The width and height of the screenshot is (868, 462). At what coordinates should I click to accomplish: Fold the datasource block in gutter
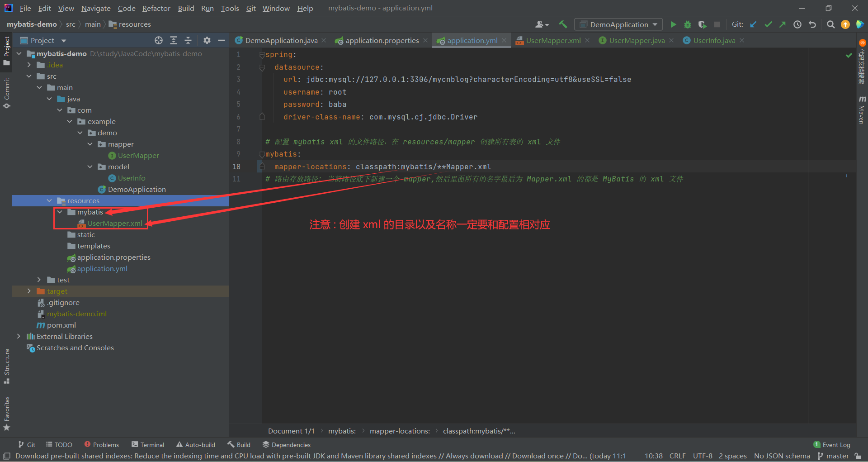click(262, 67)
